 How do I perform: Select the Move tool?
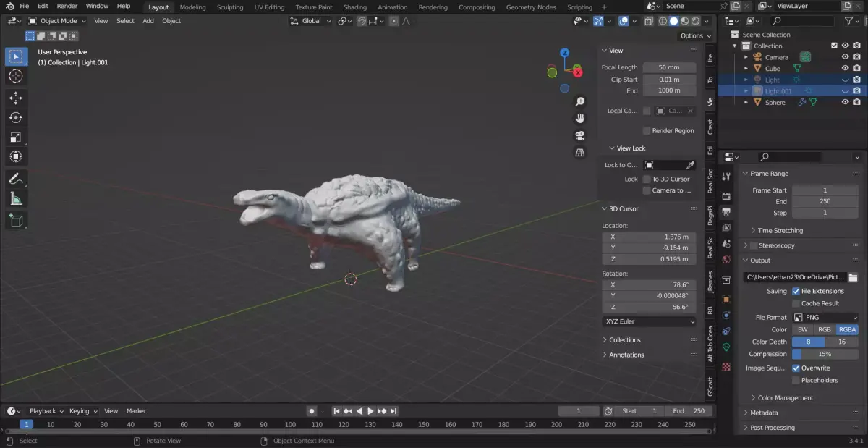pyautogui.click(x=16, y=98)
